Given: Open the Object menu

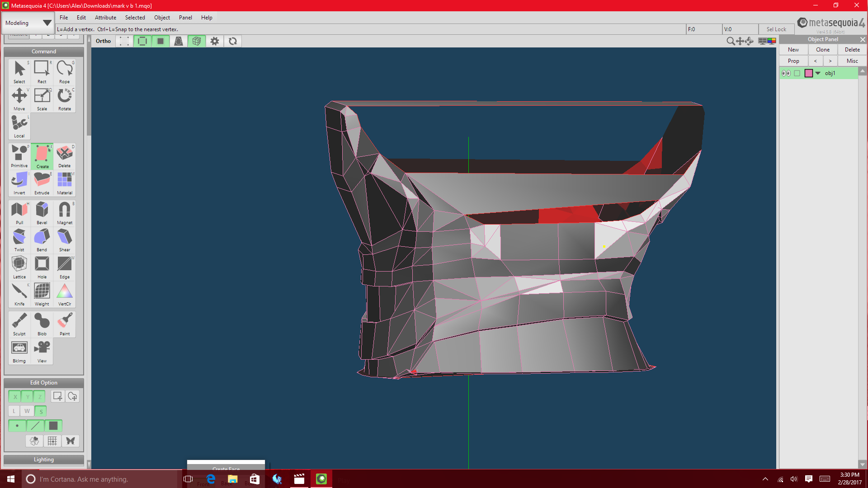Looking at the screenshot, I should coord(162,18).
